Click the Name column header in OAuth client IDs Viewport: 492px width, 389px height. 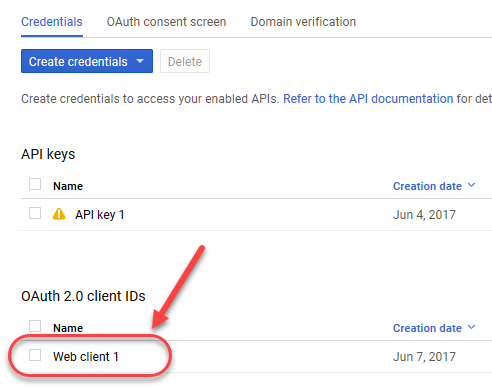point(68,328)
